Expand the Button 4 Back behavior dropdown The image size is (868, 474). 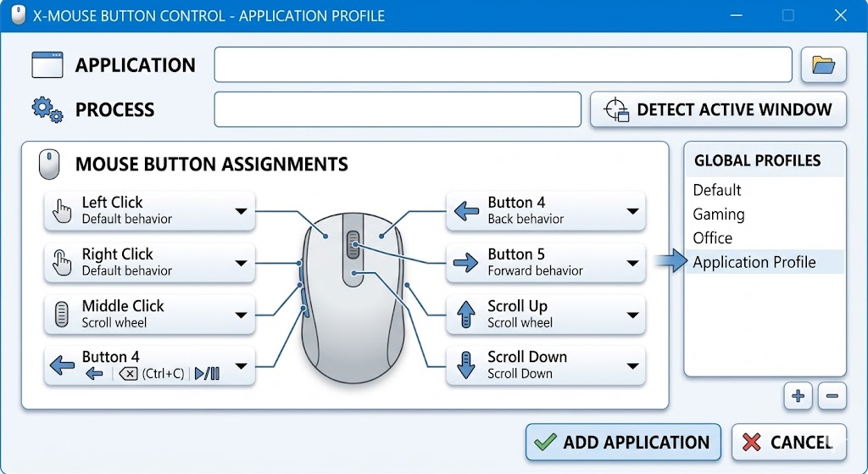[632, 211]
